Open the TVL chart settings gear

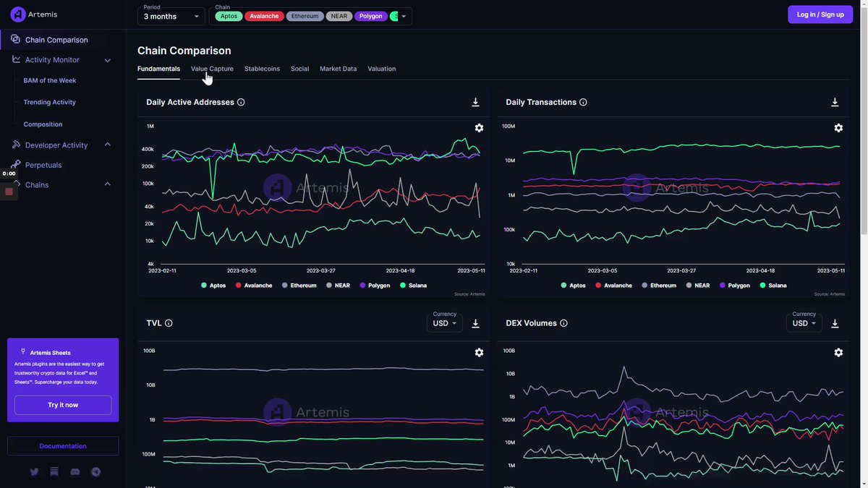(x=479, y=352)
